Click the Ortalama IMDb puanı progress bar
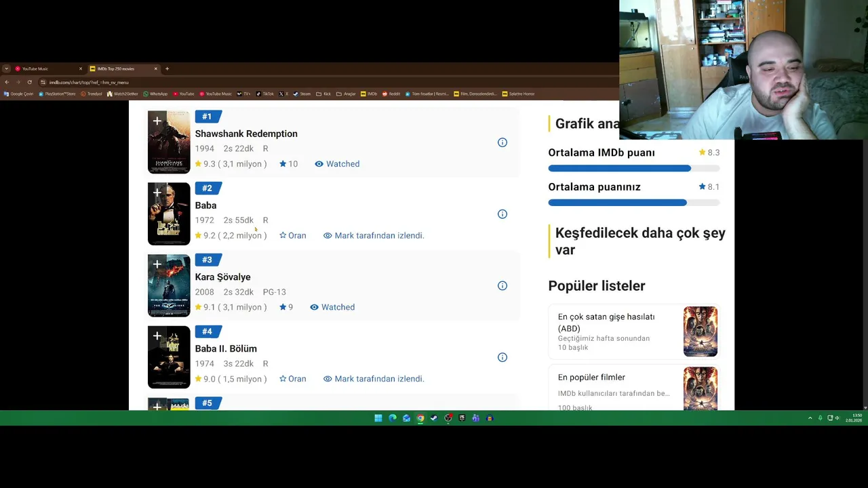Screen dimensions: 868x488 633,168
